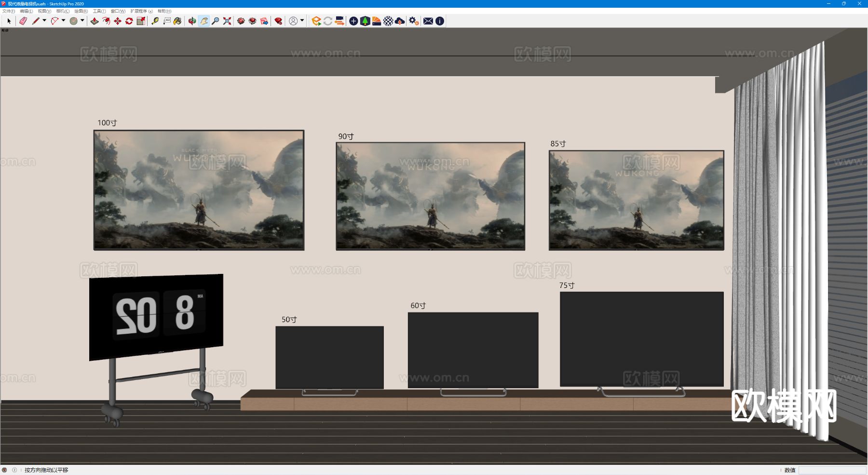Click the geolocation status bar icon
This screenshot has height=475, width=868.
click(4, 470)
